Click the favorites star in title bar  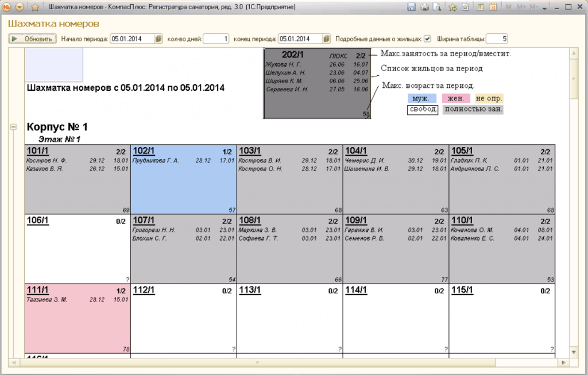tap(35, 7)
